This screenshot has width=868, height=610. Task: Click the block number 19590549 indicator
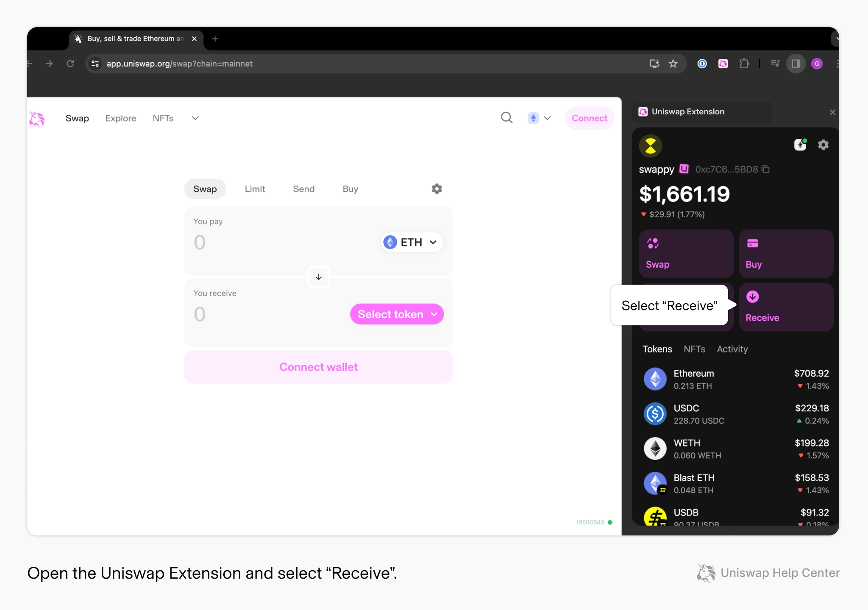pos(594,522)
